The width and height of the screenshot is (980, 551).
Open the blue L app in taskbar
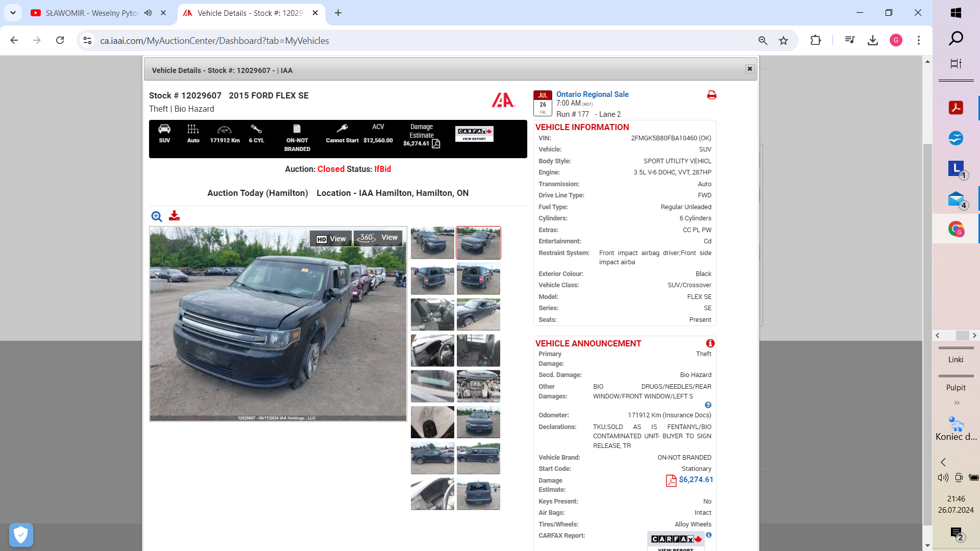(x=956, y=169)
